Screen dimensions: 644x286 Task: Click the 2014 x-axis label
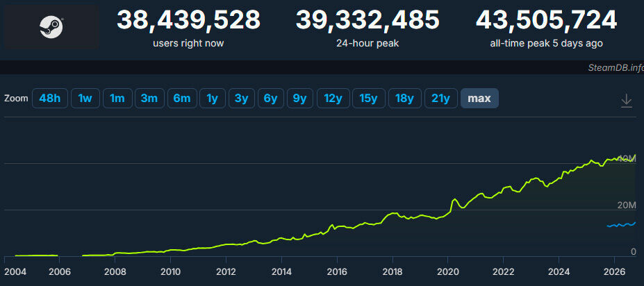pos(281,271)
